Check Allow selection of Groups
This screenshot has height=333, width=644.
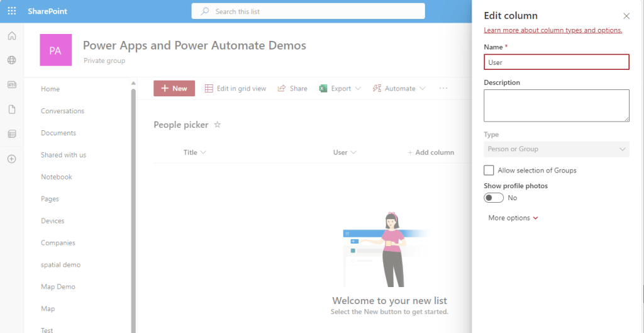click(x=489, y=171)
